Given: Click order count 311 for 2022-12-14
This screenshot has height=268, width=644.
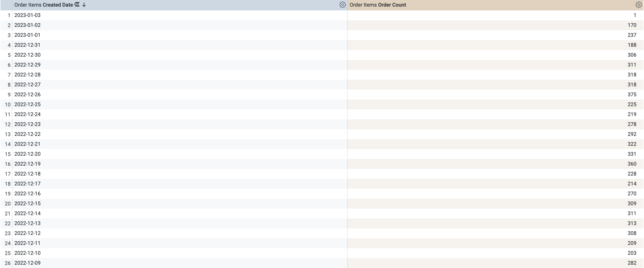Looking at the screenshot, I should 632,214.
